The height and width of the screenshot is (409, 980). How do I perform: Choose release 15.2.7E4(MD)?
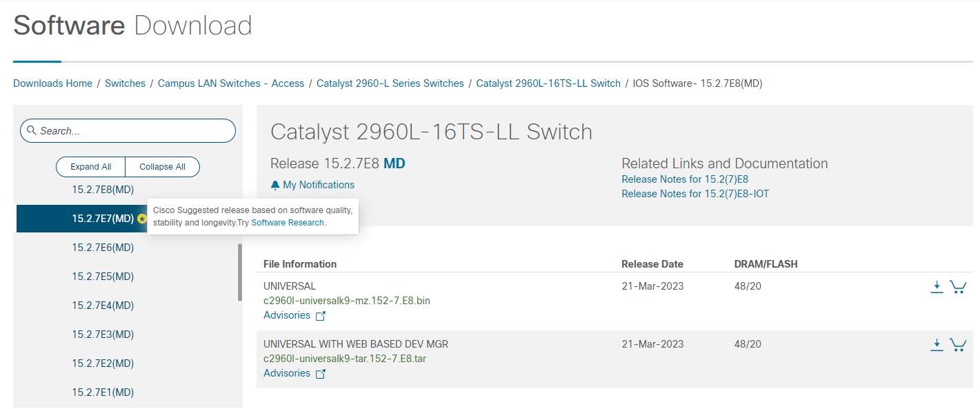point(103,306)
